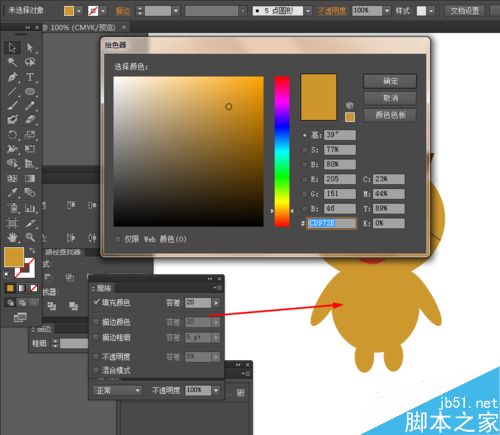Activate the Hand tool
Screen dimensions: 500x435
click(12, 237)
